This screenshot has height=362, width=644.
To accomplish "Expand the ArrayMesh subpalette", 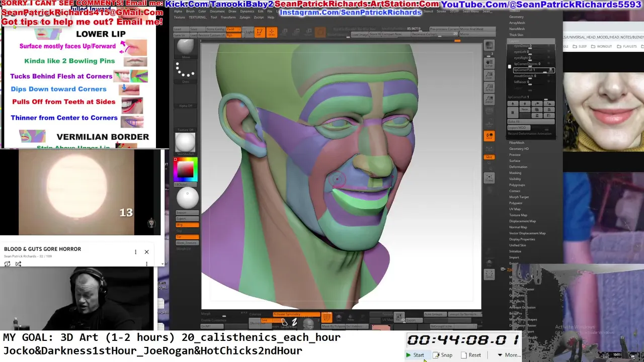I will click(x=517, y=23).
